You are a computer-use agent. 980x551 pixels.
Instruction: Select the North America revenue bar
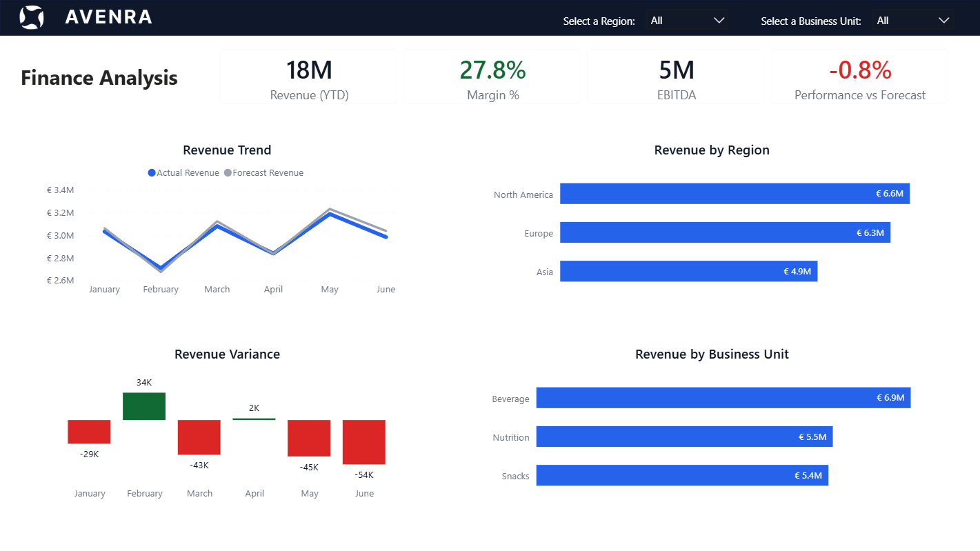(734, 194)
